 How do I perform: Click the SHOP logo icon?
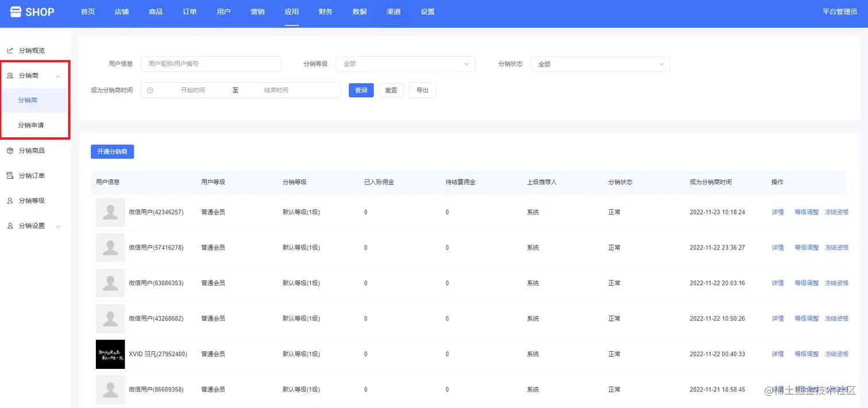click(x=16, y=11)
